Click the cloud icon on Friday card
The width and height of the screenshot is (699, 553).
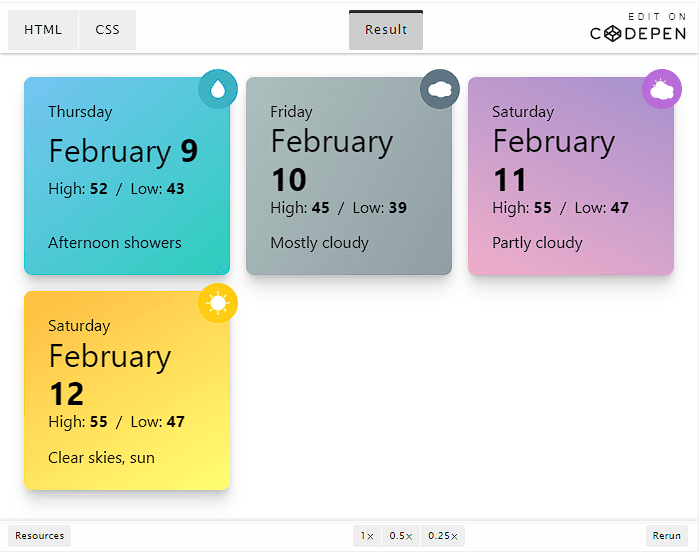[440, 89]
